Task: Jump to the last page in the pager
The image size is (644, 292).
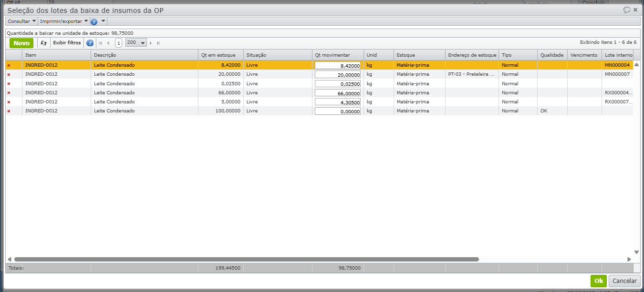Action: (x=158, y=43)
